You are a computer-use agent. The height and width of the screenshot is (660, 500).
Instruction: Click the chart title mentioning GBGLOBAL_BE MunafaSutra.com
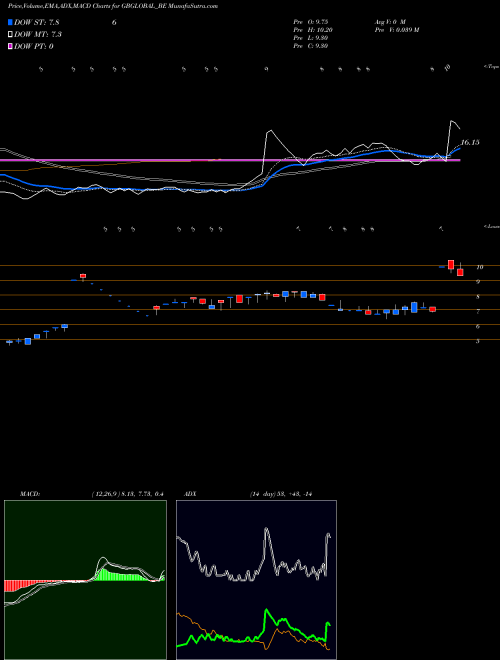tap(113, 6)
